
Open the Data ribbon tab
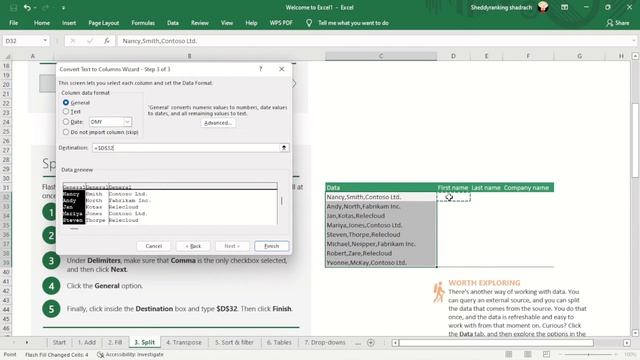click(173, 23)
